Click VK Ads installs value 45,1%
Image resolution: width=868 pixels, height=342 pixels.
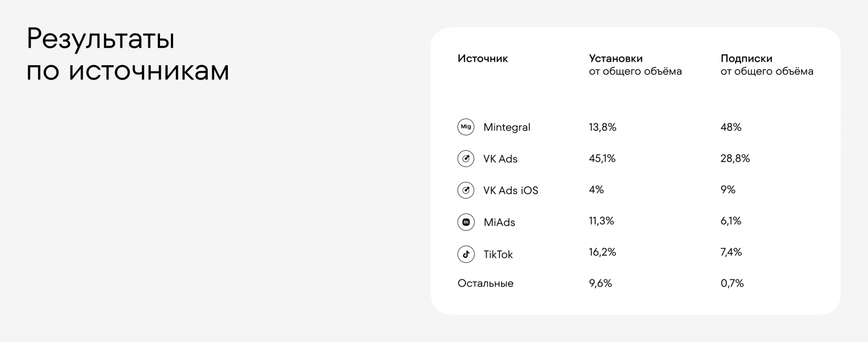tap(602, 159)
